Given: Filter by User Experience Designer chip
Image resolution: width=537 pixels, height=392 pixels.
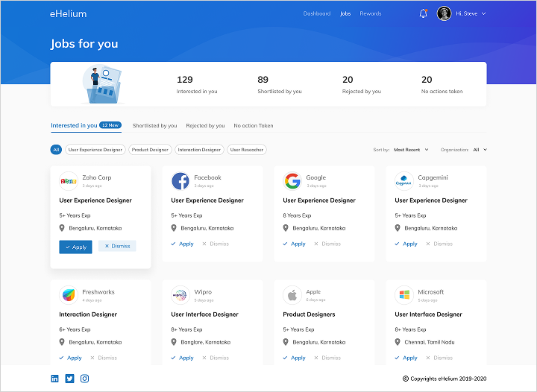Looking at the screenshot, I should click(95, 150).
